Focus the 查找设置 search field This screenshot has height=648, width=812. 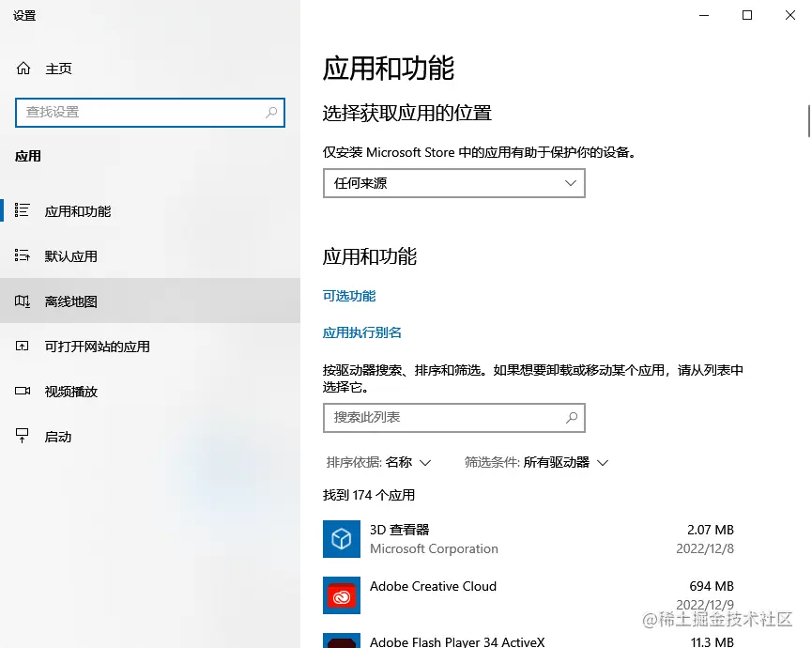coord(150,113)
